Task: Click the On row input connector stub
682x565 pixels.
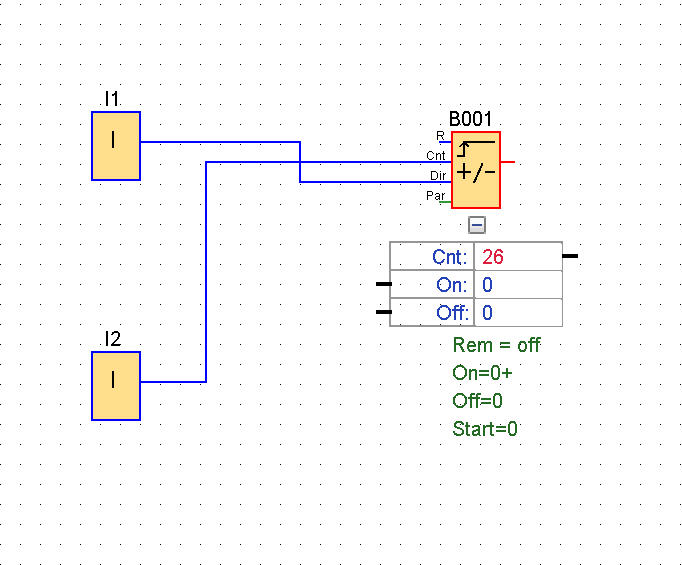Action: [x=384, y=284]
